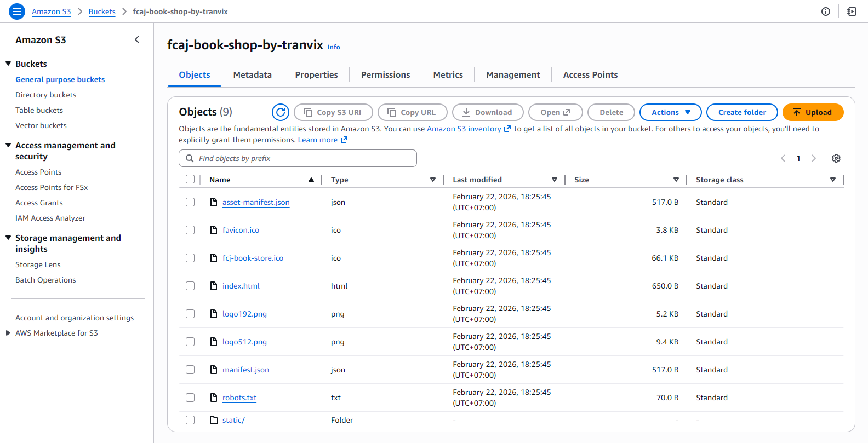Click the Copy URL button
This screenshot has width=868, height=443.
(413, 112)
